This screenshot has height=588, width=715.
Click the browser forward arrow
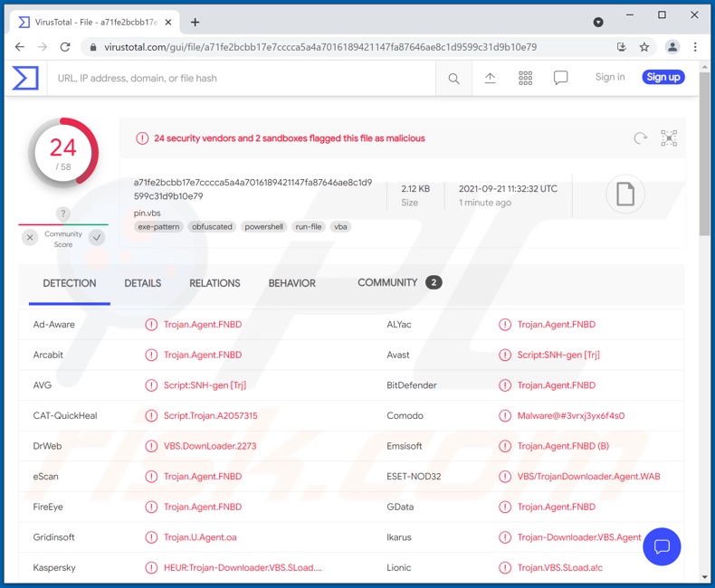(43, 47)
